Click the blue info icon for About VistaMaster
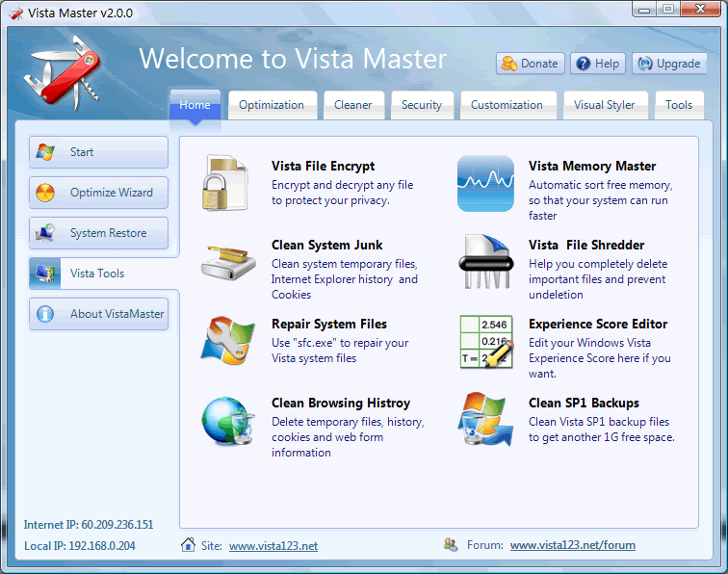 45,314
